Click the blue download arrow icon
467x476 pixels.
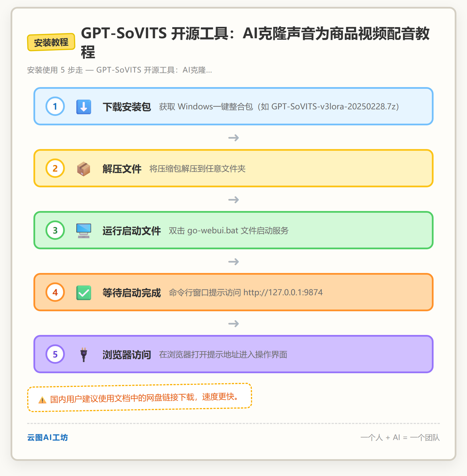click(84, 107)
